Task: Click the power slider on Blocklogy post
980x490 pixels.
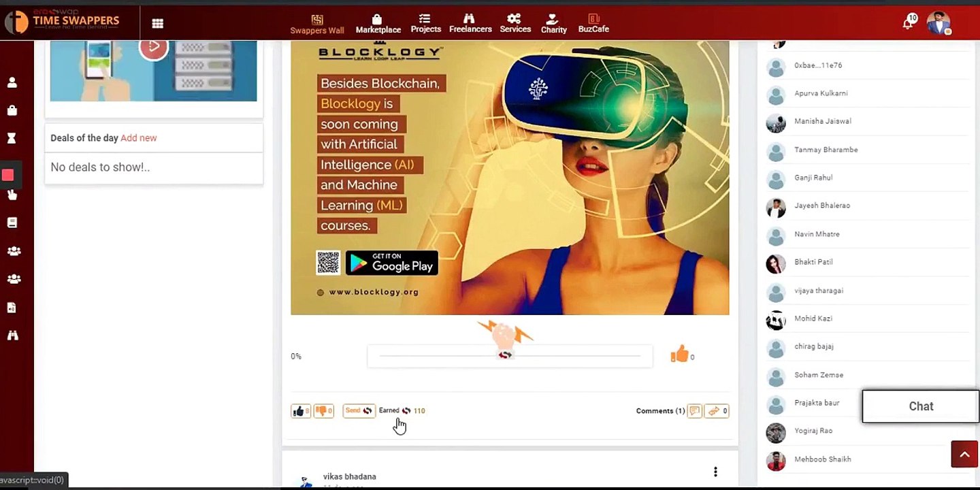Action: click(510, 356)
